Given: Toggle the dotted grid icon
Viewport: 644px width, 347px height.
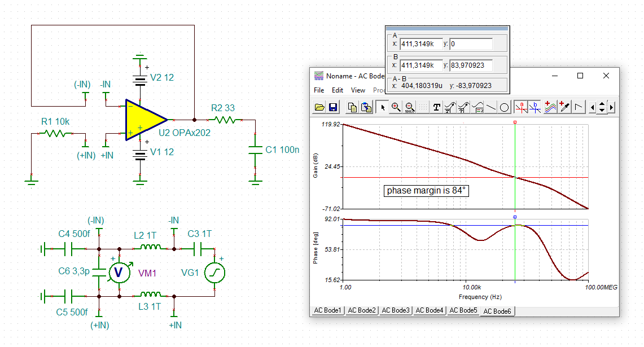Looking at the screenshot, I should pos(423,108).
